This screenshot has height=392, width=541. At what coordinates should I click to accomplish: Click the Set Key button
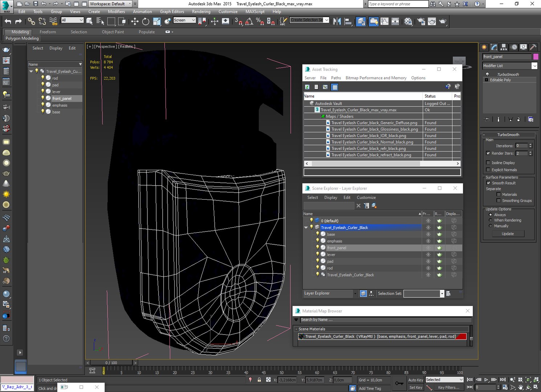coord(416,388)
